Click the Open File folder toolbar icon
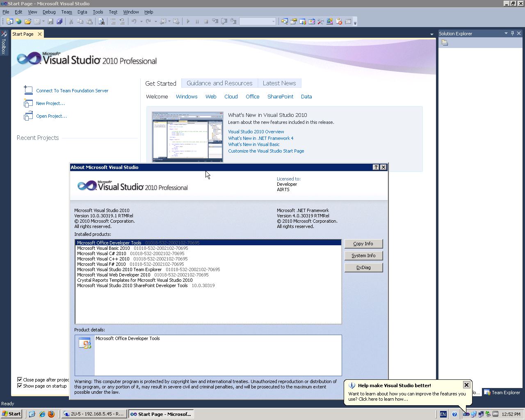Image resolution: width=525 pixels, height=420 pixels. [28, 21]
